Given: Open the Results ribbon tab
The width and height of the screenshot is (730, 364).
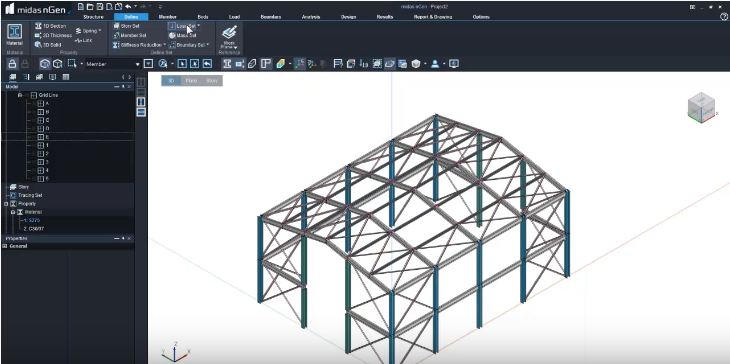Looking at the screenshot, I should (385, 17).
